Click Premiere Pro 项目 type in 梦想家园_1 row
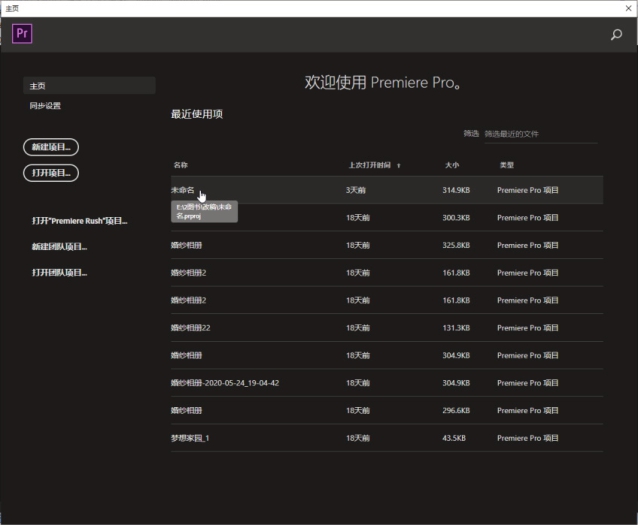The height and width of the screenshot is (526, 638). point(527,438)
